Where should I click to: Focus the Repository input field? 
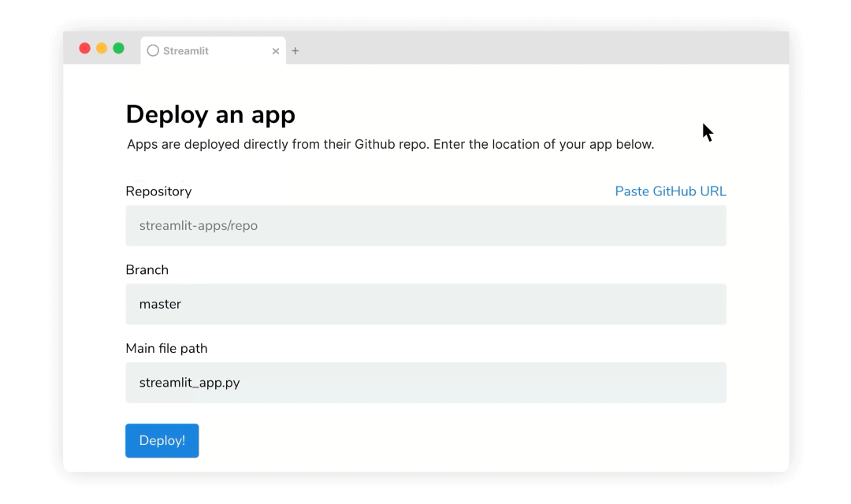point(425,226)
